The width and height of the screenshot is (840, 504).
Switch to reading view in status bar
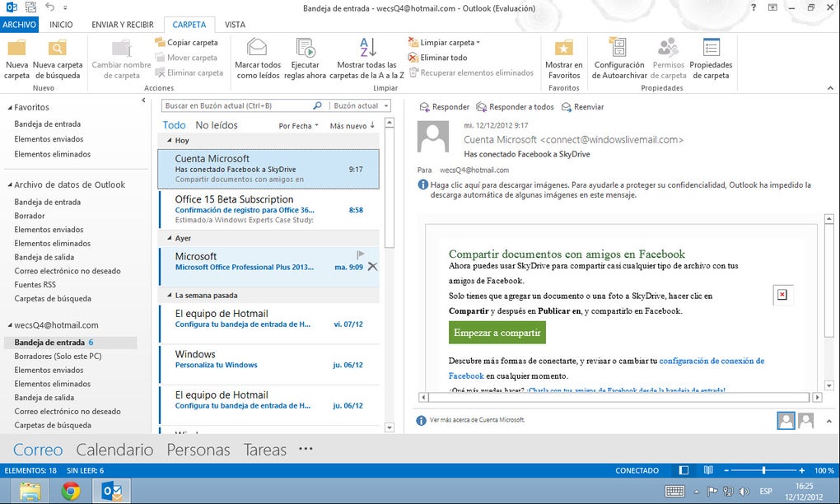tap(708, 470)
